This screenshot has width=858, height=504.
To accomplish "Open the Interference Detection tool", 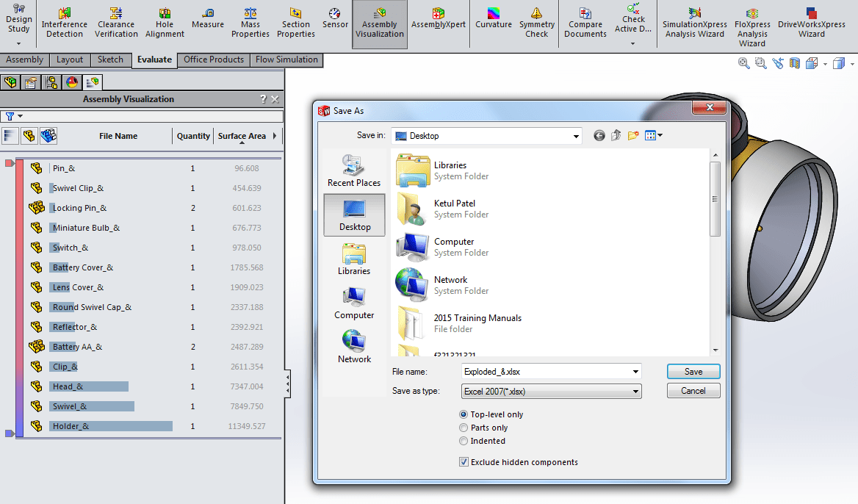I will [x=65, y=23].
